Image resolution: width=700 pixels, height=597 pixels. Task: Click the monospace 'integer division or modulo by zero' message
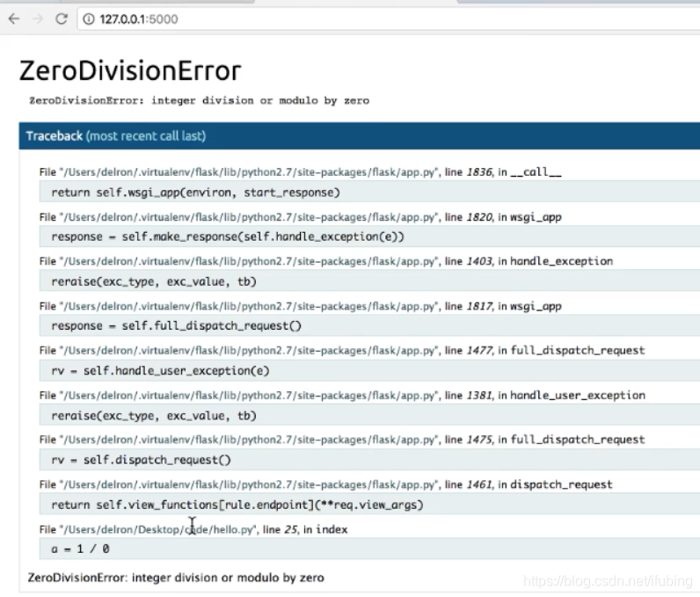[199, 100]
